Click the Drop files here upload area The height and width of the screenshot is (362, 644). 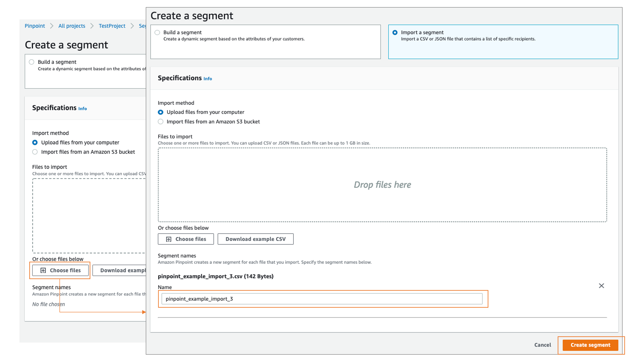click(382, 185)
